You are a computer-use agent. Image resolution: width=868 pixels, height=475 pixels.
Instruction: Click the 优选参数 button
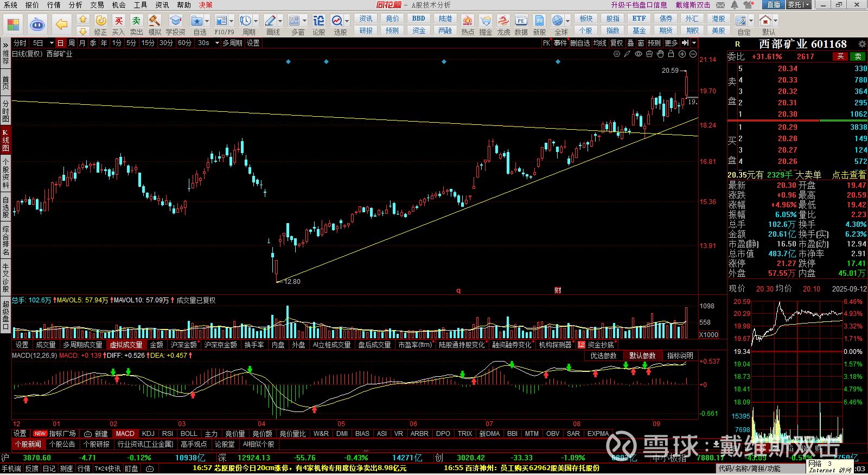point(603,356)
